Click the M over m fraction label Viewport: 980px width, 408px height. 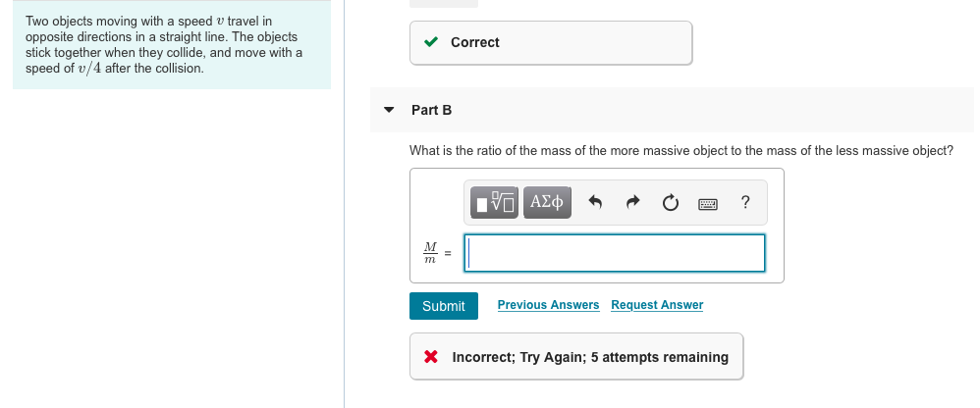(x=430, y=253)
